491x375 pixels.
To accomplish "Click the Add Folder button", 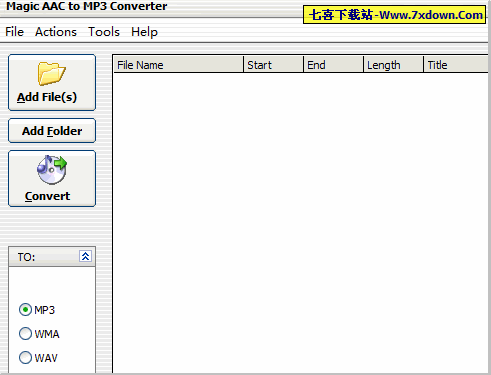I will click(x=52, y=131).
